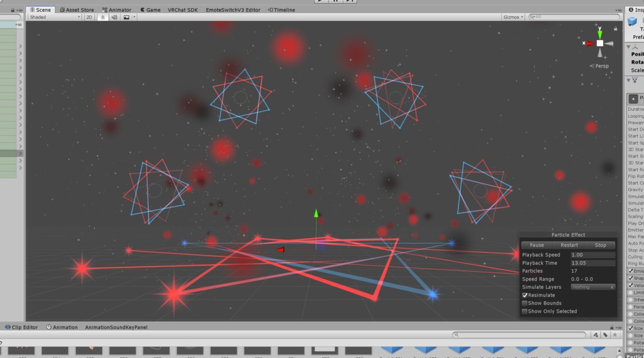Click the blue square handle of move gizmo
Viewport: 644px width, 358px height.
[x=321, y=245]
